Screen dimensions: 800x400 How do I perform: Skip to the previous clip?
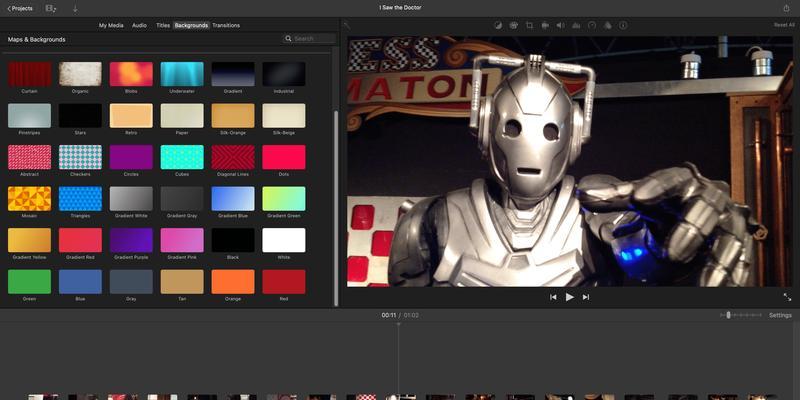(553, 297)
